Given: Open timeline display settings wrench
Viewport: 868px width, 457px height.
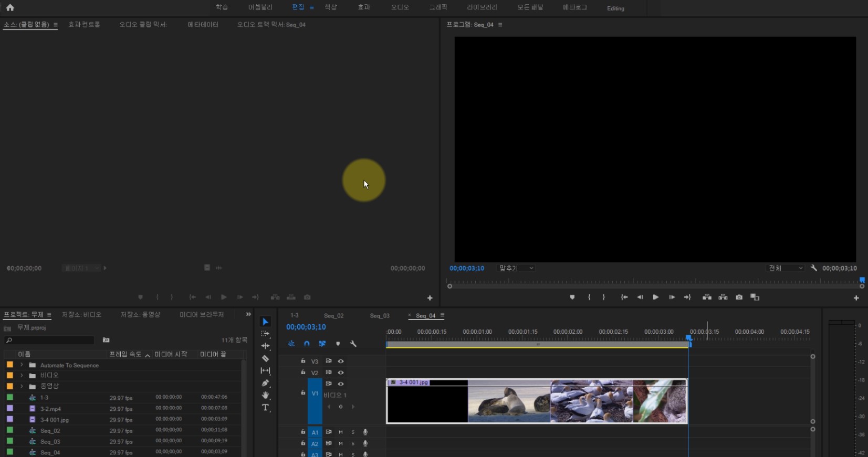Looking at the screenshot, I should [353, 344].
